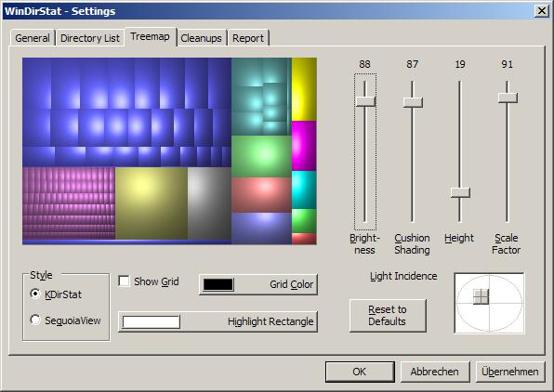Click Reset to Defaults button
This screenshot has width=554, height=392.
tap(388, 316)
